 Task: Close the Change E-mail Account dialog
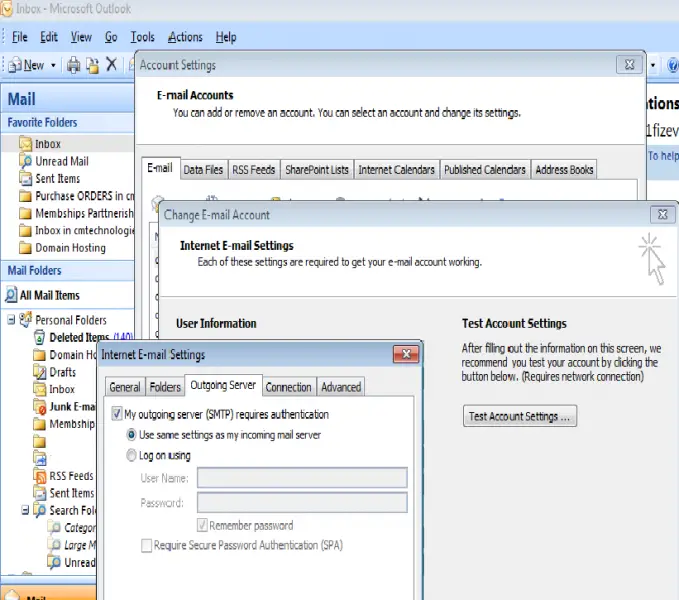coord(662,214)
